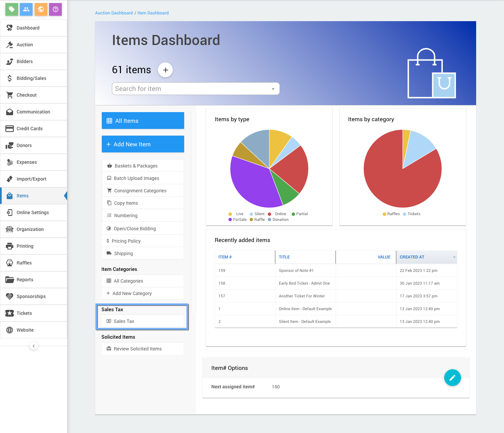Open the Sales Tax menu entry

click(124, 321)
